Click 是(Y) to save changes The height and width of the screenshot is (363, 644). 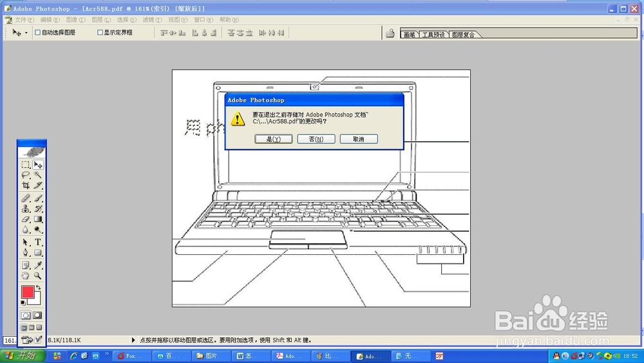pos(274,139)
